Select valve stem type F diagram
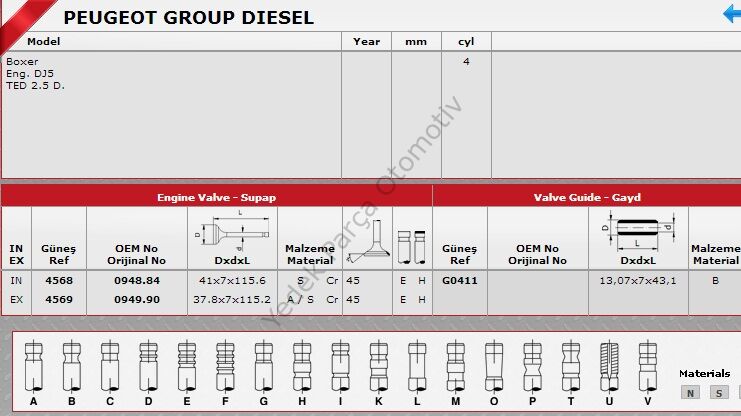Screen dimensions: 741x416 click(225, 366)
